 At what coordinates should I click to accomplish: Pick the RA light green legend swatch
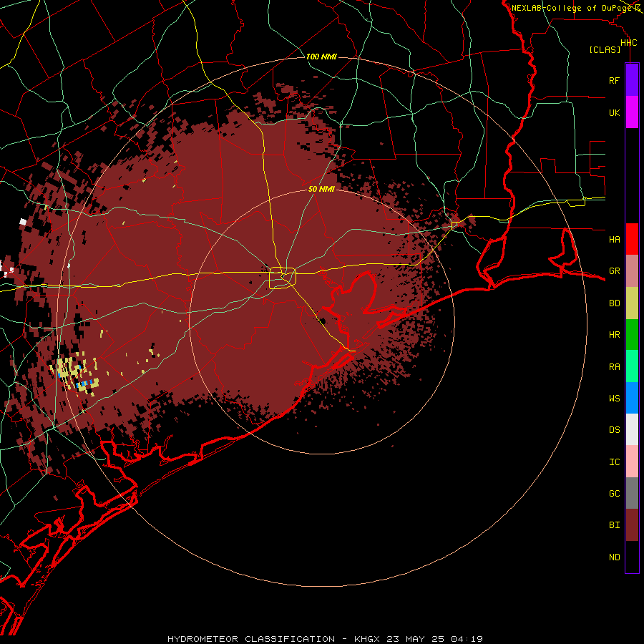pyautogui.click(x=632, y=366)
